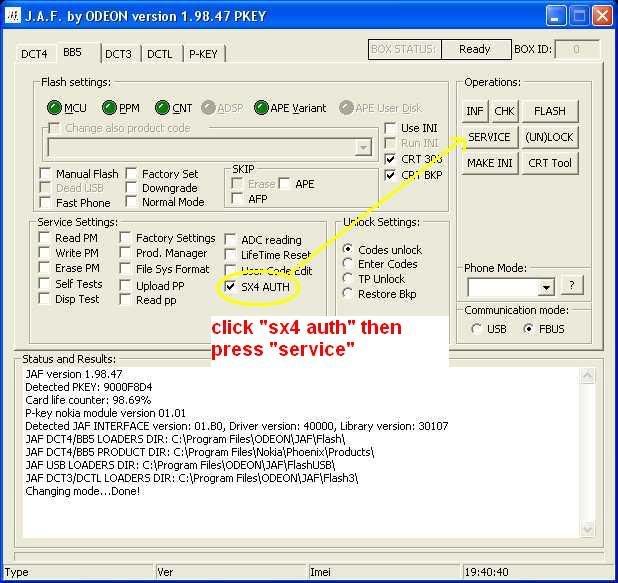The image size is (618, 583).
Task: Check the SKIP APE checkbox
Action: (x=284, y=183)
